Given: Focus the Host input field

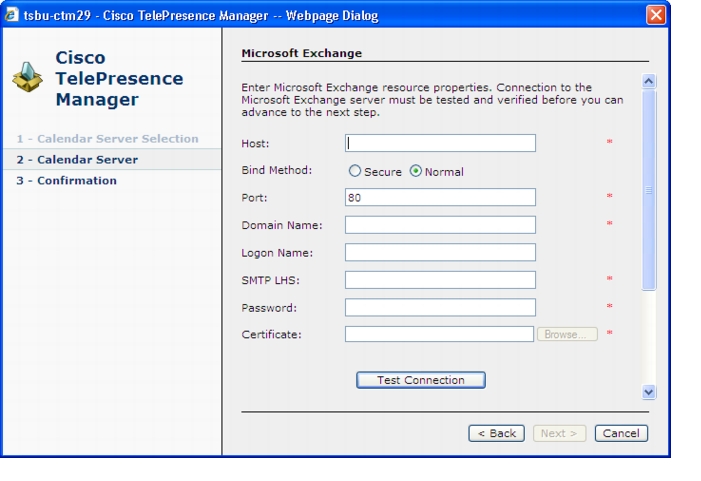Looking at the screenshot, I should [x=440, y=143].
